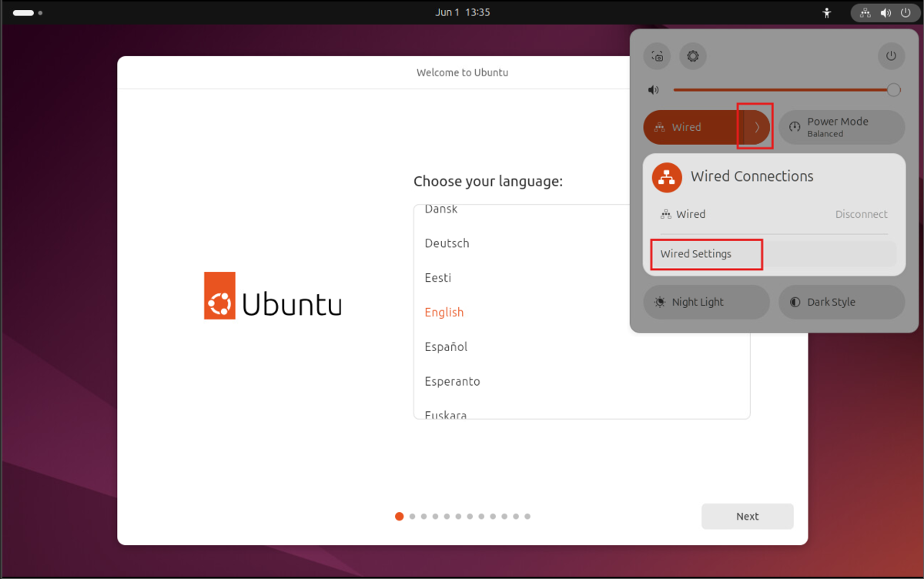Click the top bar volume icon
Viewport: 924px width, 579px height.
pos(885,12)
